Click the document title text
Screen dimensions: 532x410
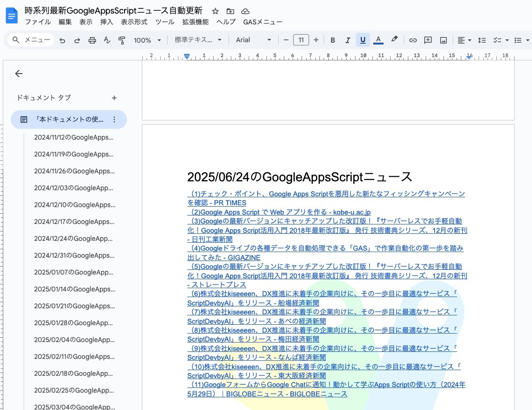tap(113, 11)
